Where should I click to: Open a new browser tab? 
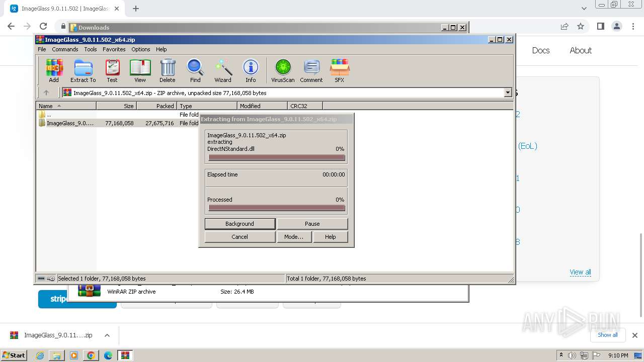(x=136, y=9)
